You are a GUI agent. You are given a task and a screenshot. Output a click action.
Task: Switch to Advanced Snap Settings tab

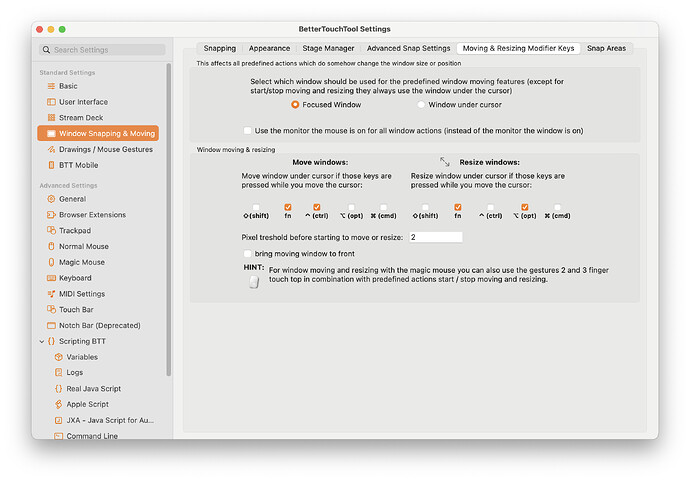408,48
